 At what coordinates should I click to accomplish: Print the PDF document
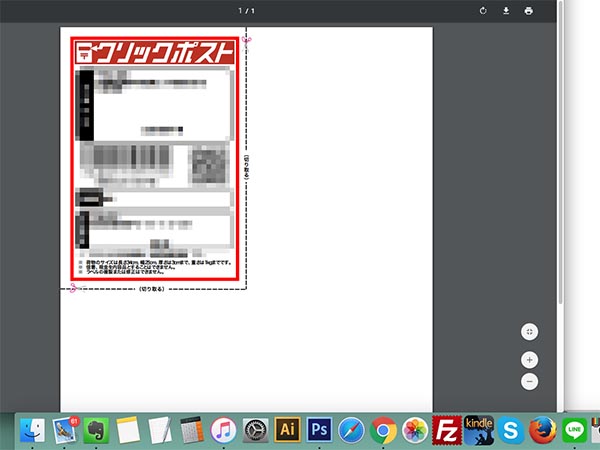pos(528,11)
